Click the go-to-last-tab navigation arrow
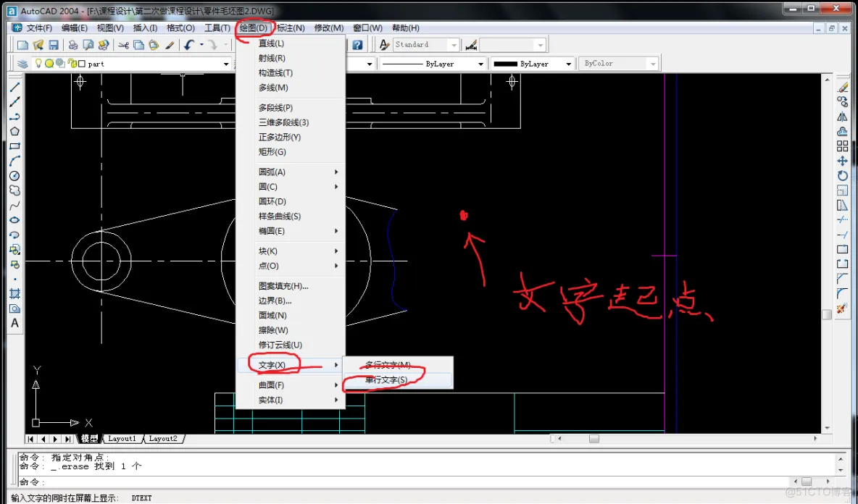 (x=68, y=439)
